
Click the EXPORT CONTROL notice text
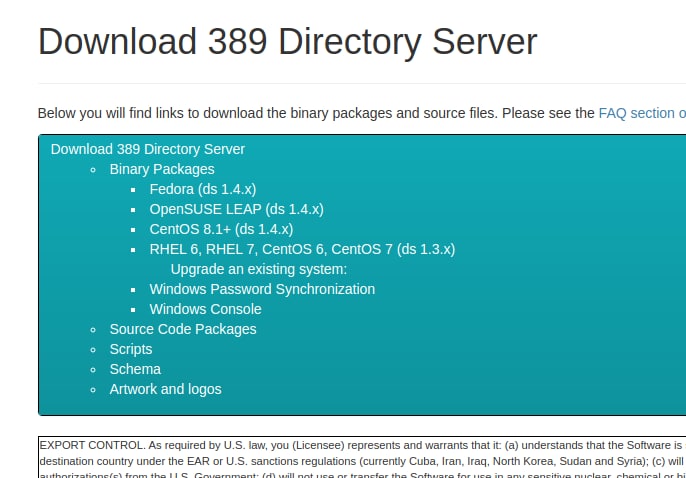click(362, 459)
